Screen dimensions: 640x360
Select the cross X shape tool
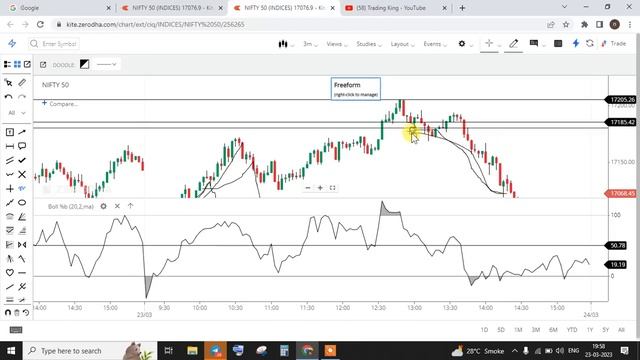point(22,175)
